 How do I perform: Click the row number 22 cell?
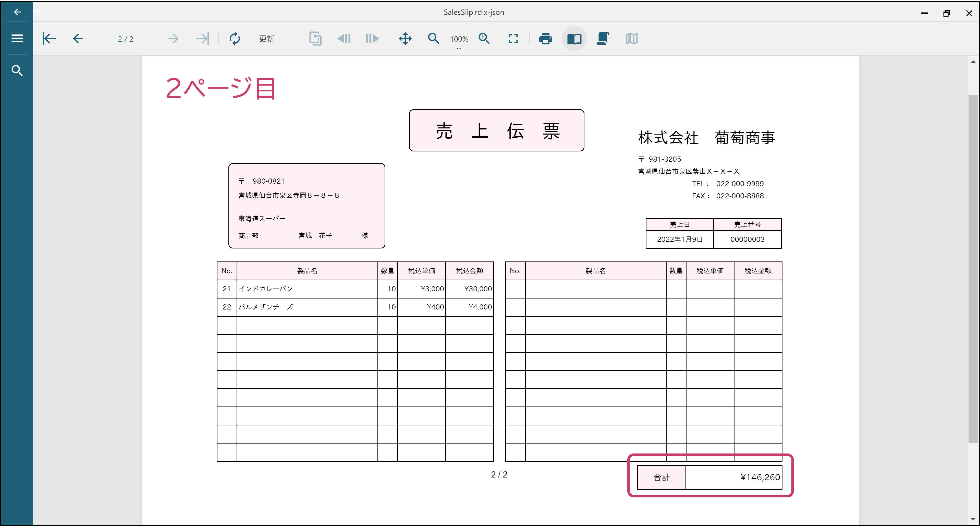[227, 307]
